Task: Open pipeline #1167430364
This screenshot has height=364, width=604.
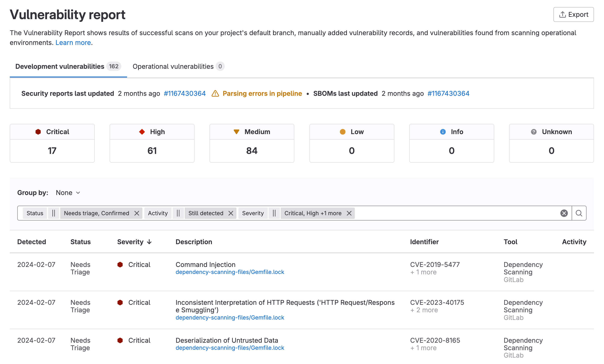Action: click(185, 93)
